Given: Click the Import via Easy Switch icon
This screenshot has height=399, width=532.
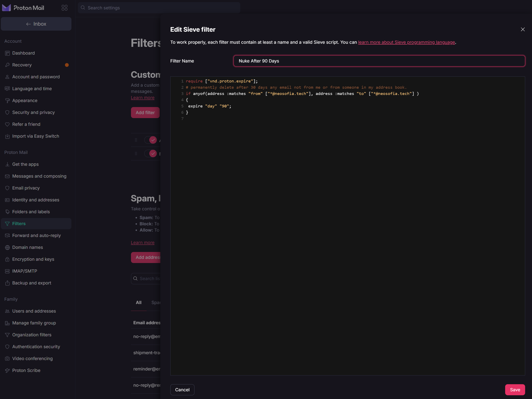Looking at the screenshot, I should (x=7, y=136).
